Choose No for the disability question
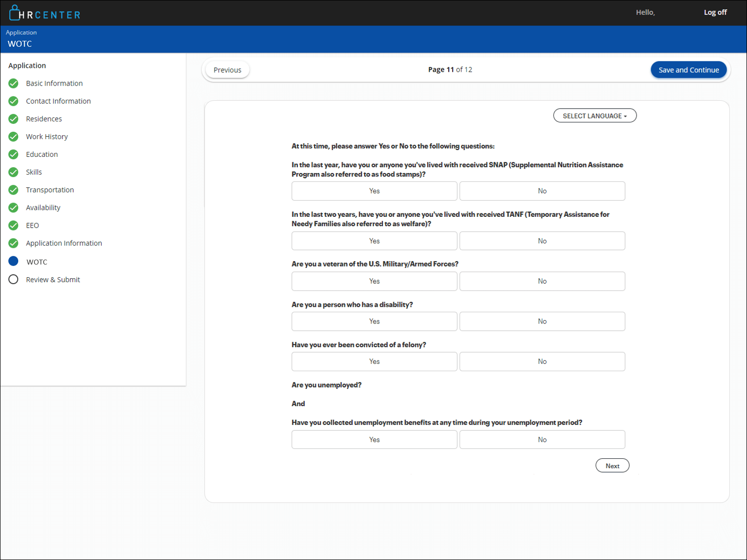 coord(542,321)
